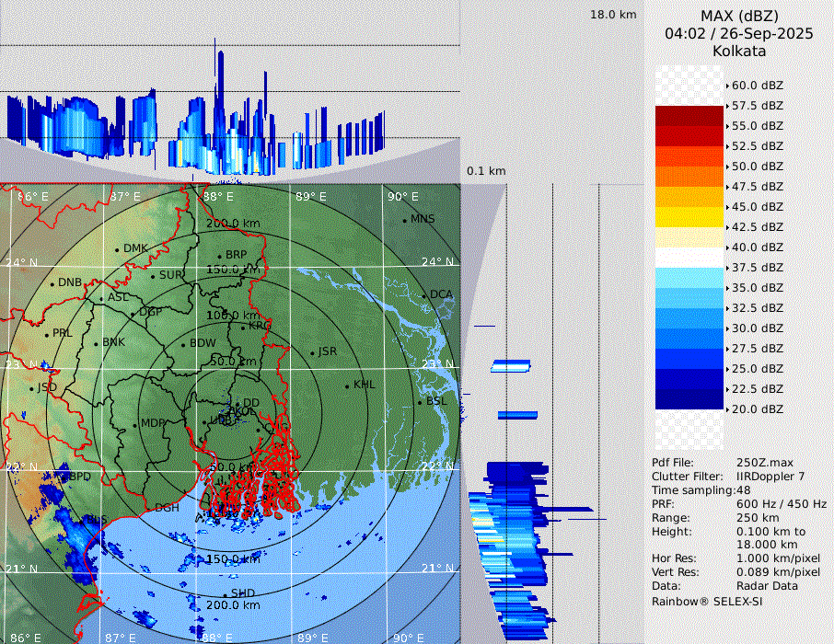The width and height of the screenshot is (834, 644).
Task: Select the JSR station dot
Action: point(311,352)
